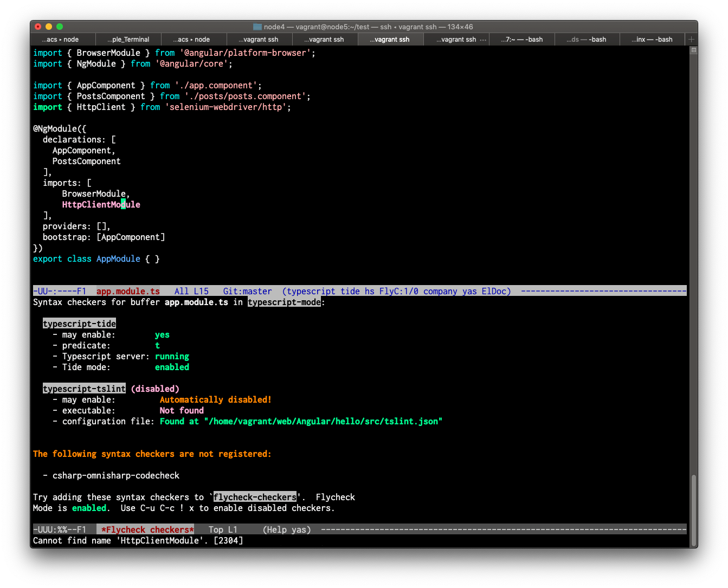Open the 'flycheck-checkers' variable link
This screenshot has width=728, height=588.
tap(255, 497)
